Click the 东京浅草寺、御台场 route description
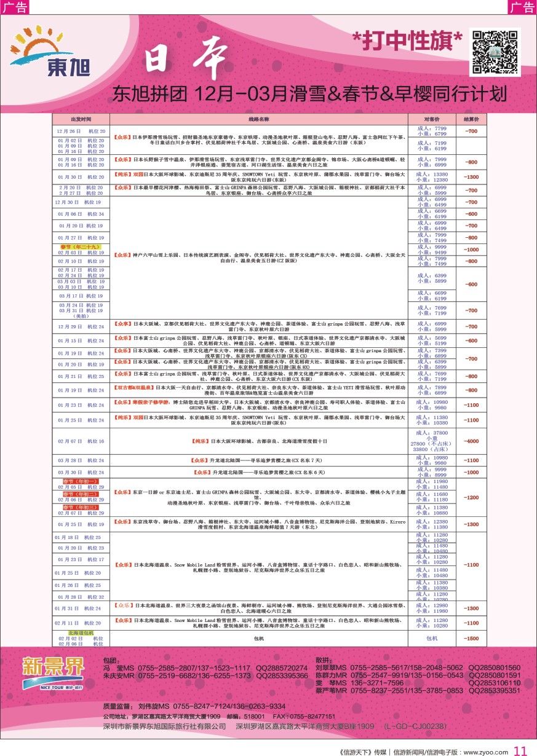The height and width of the screenshot is (756, 537). pos(259,524)
